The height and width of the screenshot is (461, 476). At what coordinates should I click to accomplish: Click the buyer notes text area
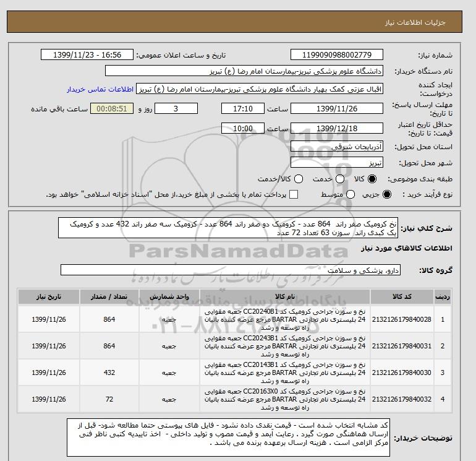(228, 437)
